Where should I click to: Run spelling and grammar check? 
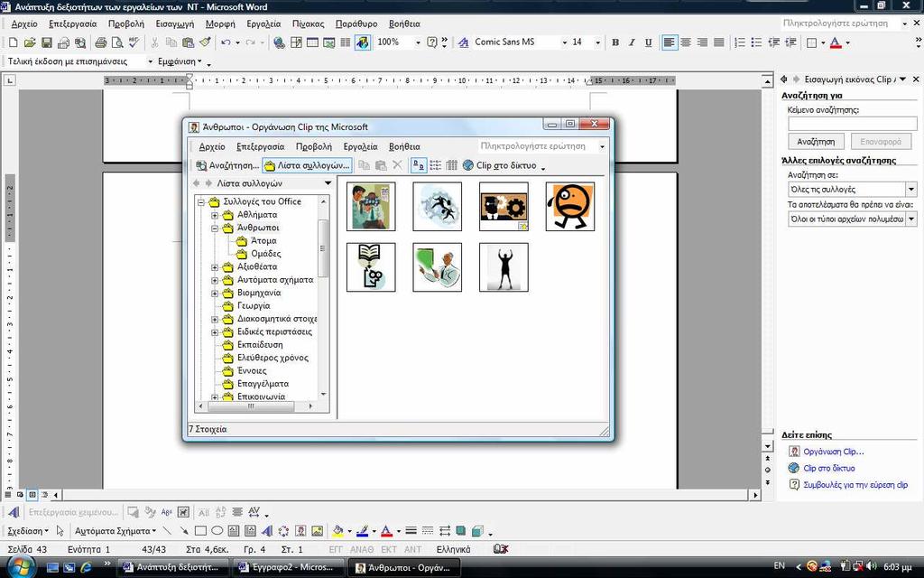(x=134, y=42)
